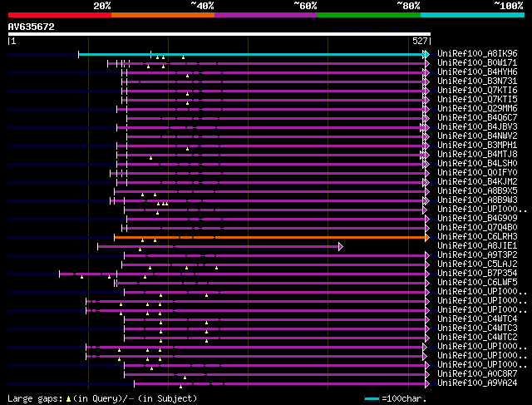Select the UniRef100_B4NWV2 label
This screenshot has height=405, width=532.
coord(477,136)
